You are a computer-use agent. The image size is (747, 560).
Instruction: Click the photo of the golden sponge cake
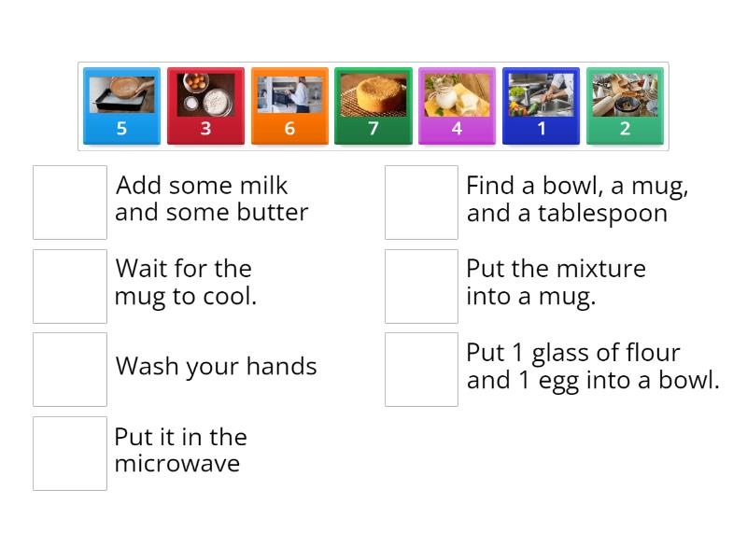tap(373, 95)
